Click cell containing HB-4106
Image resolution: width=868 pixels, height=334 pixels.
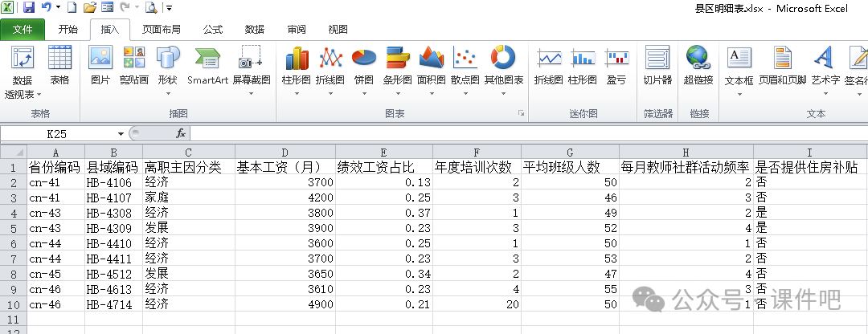pos(113,182)
